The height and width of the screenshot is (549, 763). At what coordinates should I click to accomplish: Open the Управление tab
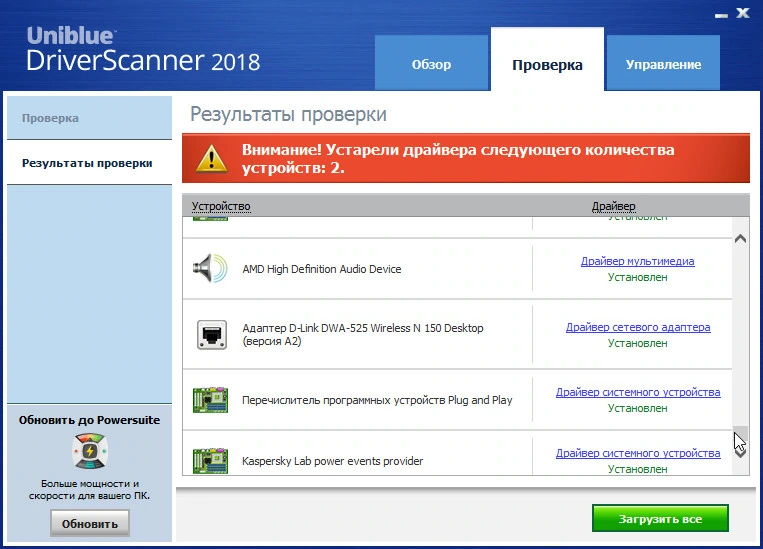tap(663, 63)
